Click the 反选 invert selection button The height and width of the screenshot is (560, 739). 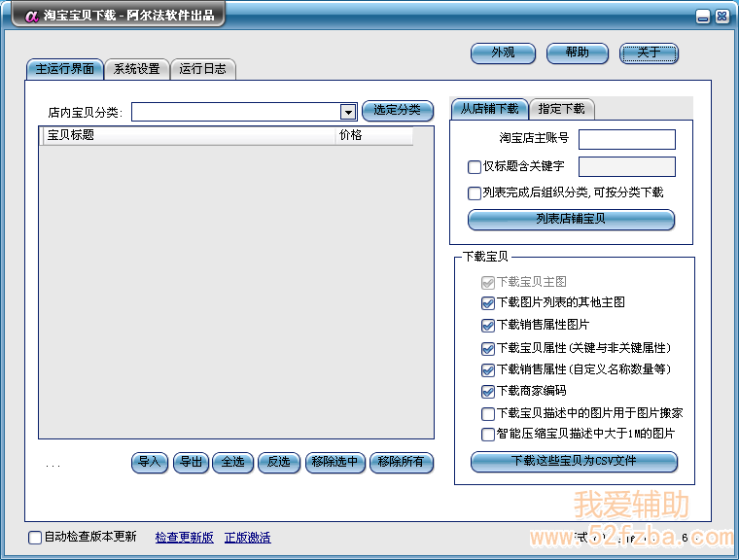click(279, 463)
